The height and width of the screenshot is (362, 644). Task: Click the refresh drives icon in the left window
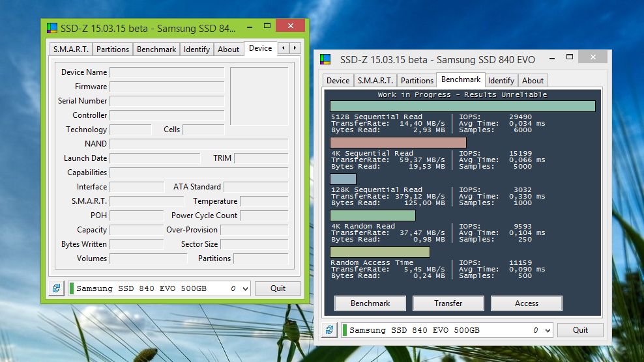pyautogui.click(x=56, y=288)
